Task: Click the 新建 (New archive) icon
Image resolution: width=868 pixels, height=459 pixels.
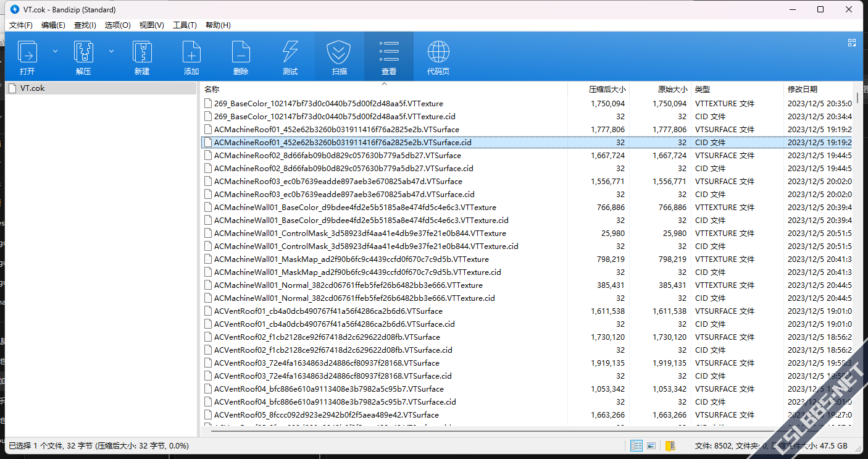Action: [x=142, y=56]
